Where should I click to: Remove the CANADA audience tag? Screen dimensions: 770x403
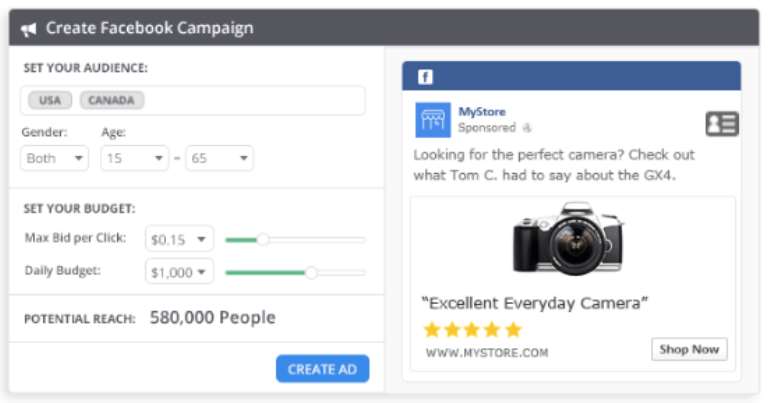coord(112,100)
